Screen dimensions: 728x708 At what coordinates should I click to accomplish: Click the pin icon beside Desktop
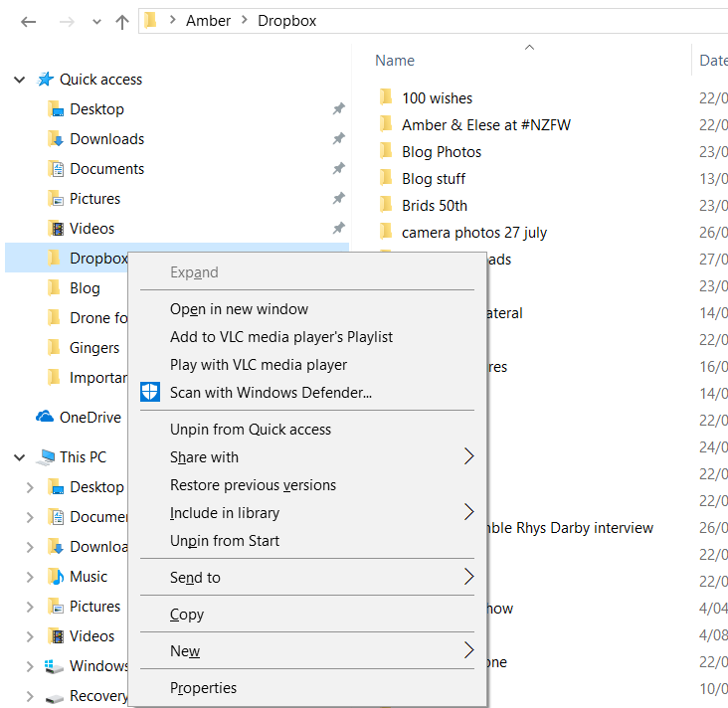pyautogui.click(x=338, y=108)
